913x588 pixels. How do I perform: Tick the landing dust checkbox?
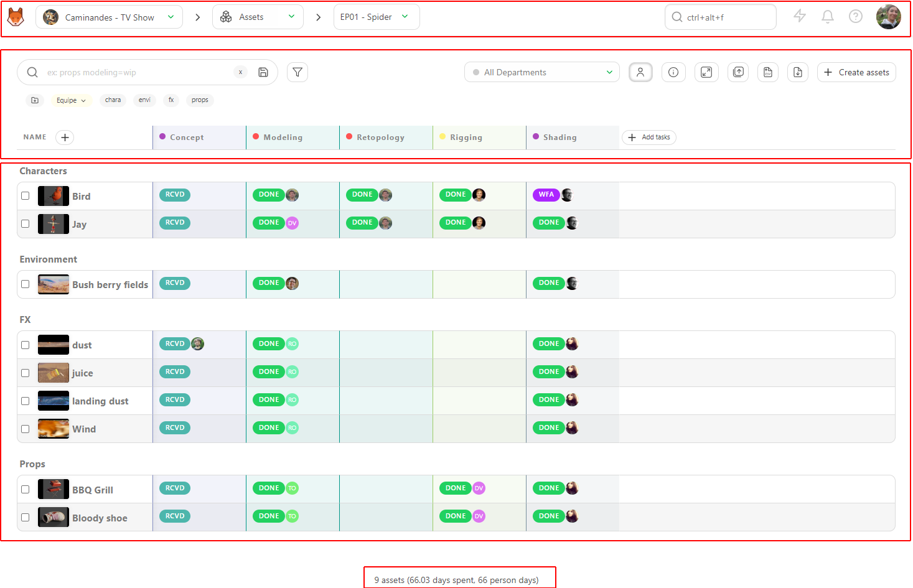[26, 401]
